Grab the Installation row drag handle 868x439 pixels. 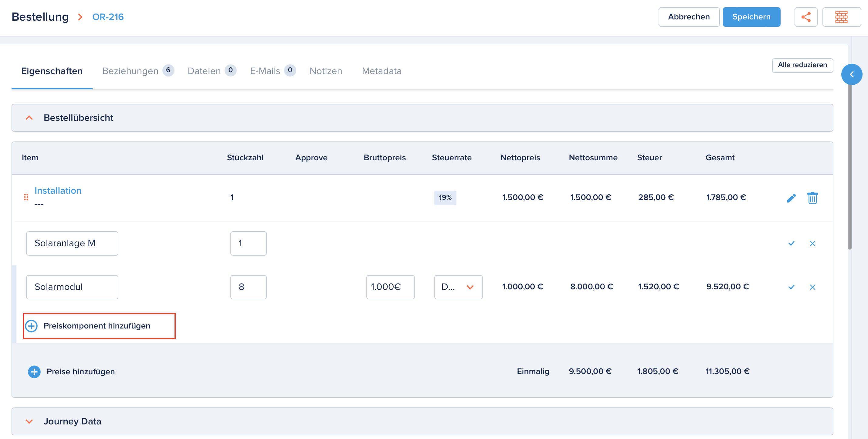pos(26,197)
